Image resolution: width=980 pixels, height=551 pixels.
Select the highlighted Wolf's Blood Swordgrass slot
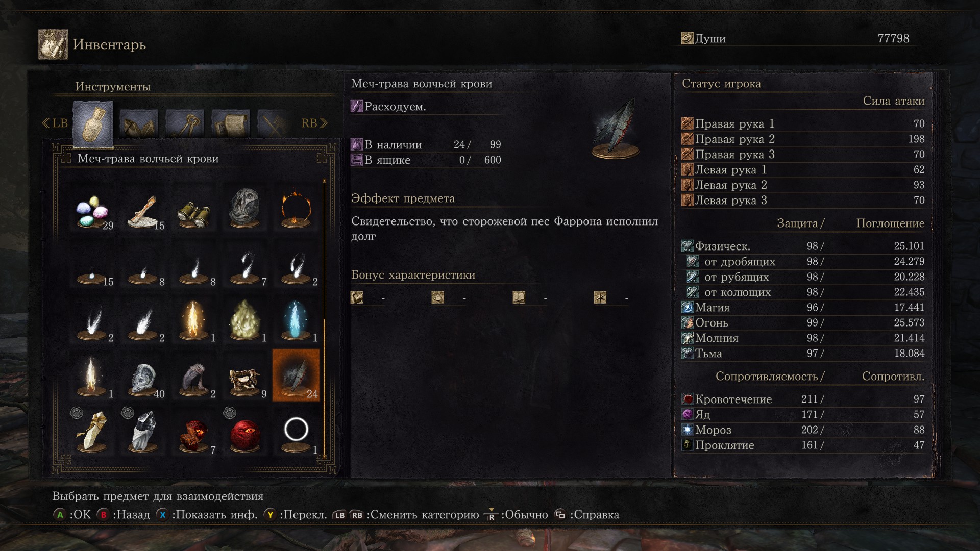296,375
